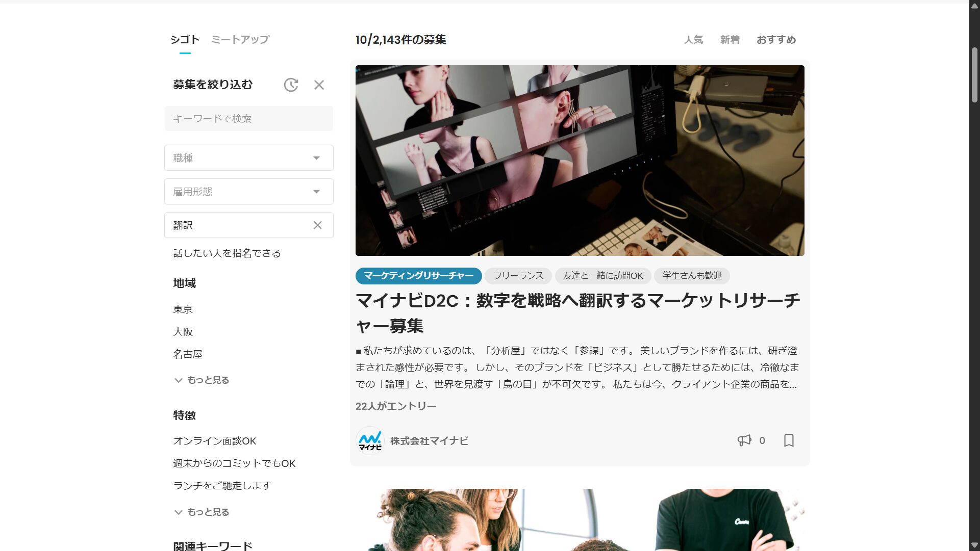Click the filter reset history icon
980x551 pixels.
[291, 85]
